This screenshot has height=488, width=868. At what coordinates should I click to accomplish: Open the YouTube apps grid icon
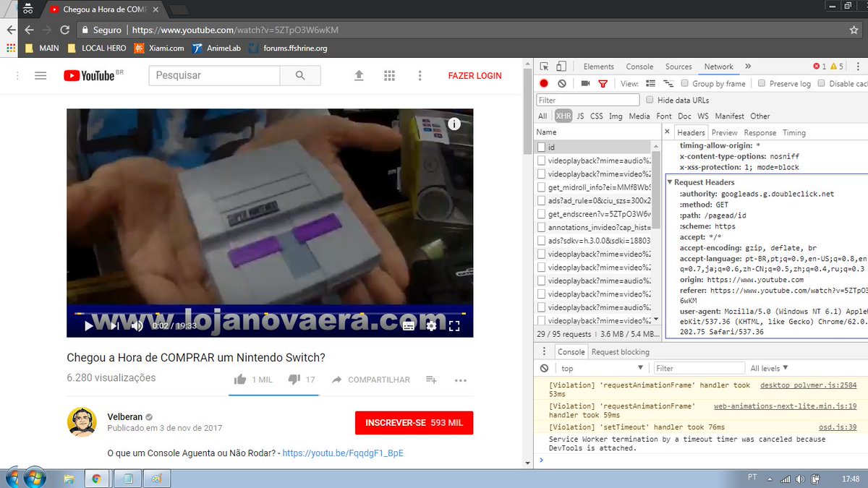point(389,76)
